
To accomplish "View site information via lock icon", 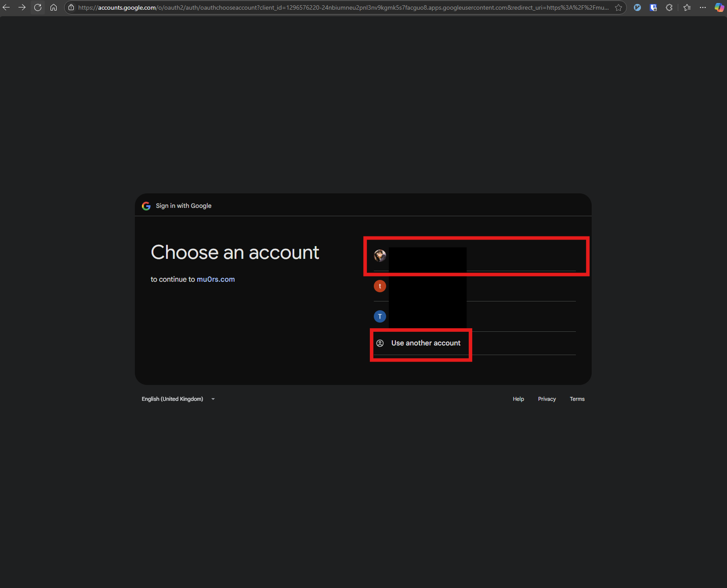I will pos(71,7).
